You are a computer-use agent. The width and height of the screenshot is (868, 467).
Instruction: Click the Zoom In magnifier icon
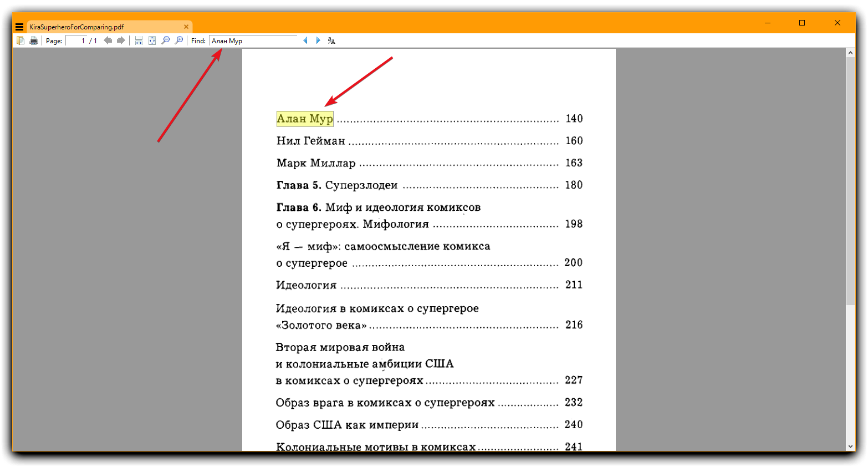[x=178, y=40]
